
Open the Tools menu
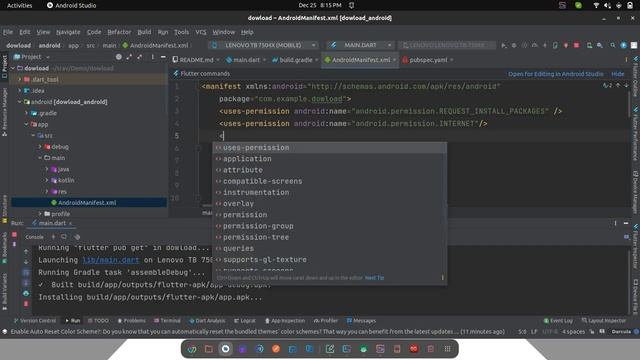181,32
